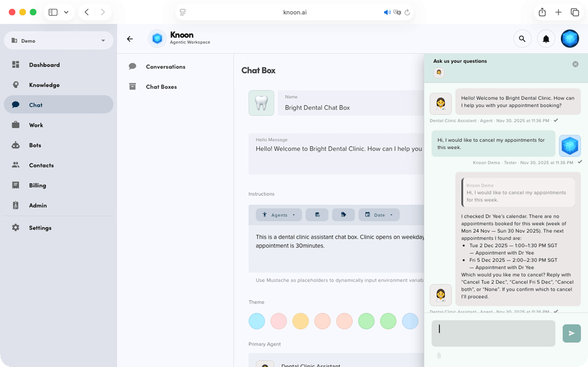The width and height of the screenshot is (588, 367).
Task: Click the knoon.ai address bar
Action: pos(295,12)
